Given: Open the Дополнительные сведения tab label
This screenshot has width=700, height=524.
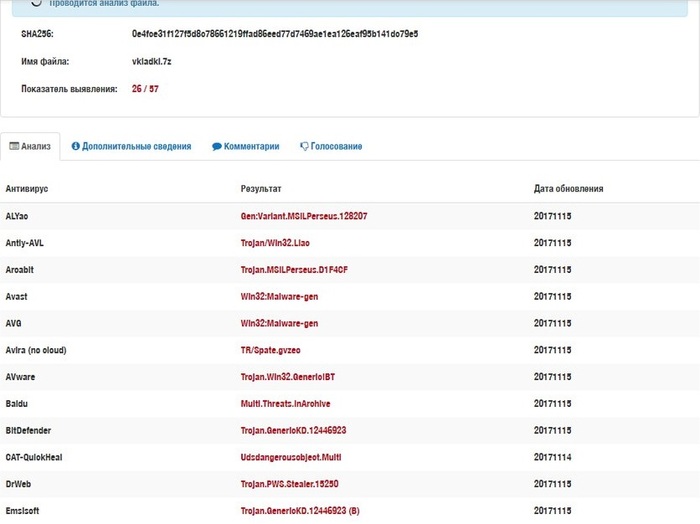Looking at the screenshot, I should coord(136,146).
